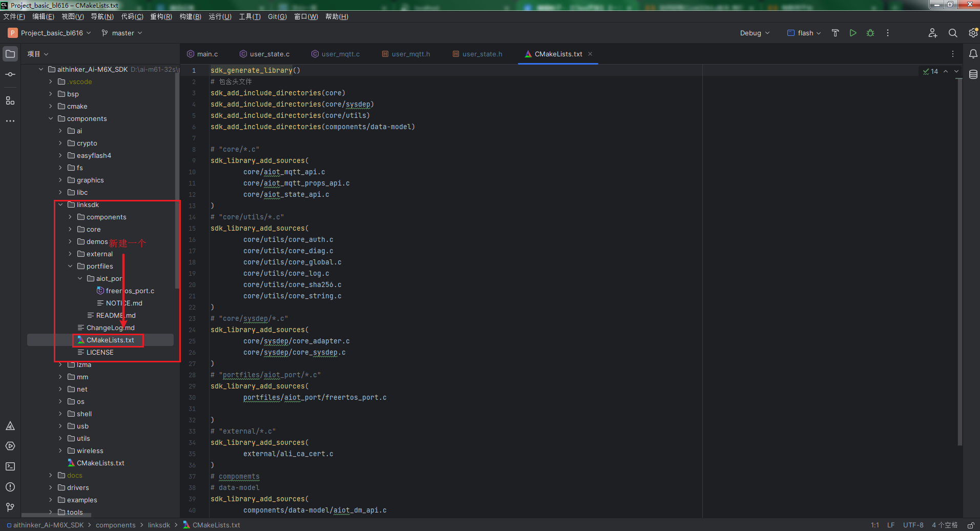Open the Structure tool window icon
The width and height of the screenshot is (980, 531).
pos(10,100)
